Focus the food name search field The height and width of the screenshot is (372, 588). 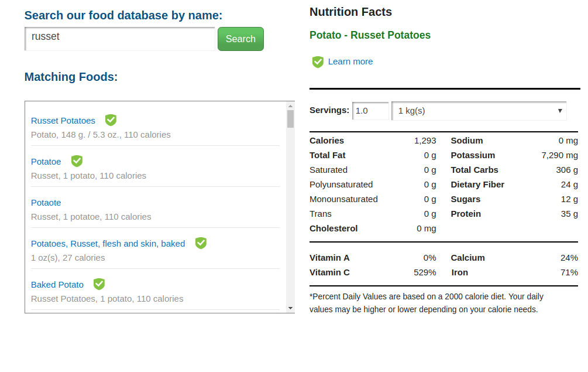click(120, 39)
